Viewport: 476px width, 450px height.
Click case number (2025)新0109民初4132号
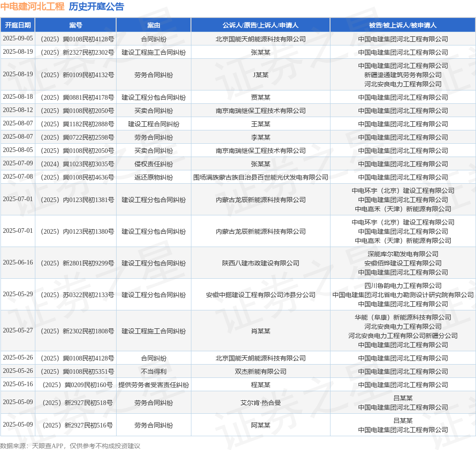pyautogui.click(x=78, y=75)
